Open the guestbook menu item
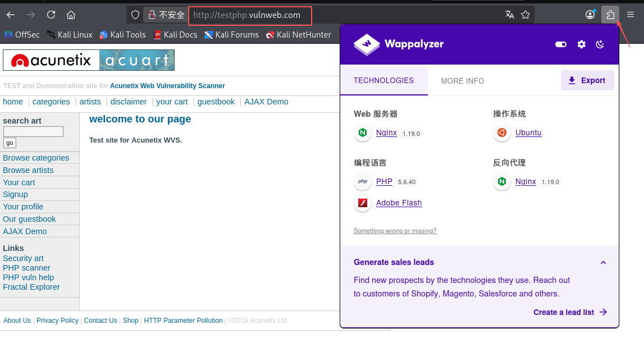 point(216,102)
